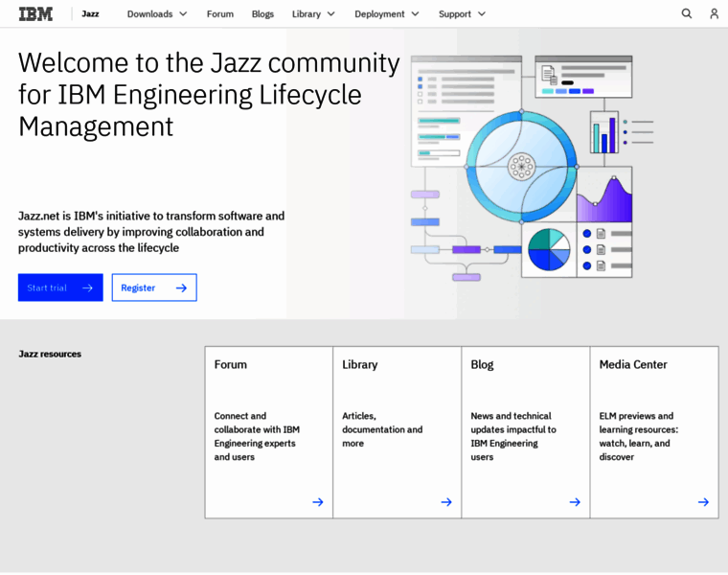Click the Forum resource card heading

231,364
